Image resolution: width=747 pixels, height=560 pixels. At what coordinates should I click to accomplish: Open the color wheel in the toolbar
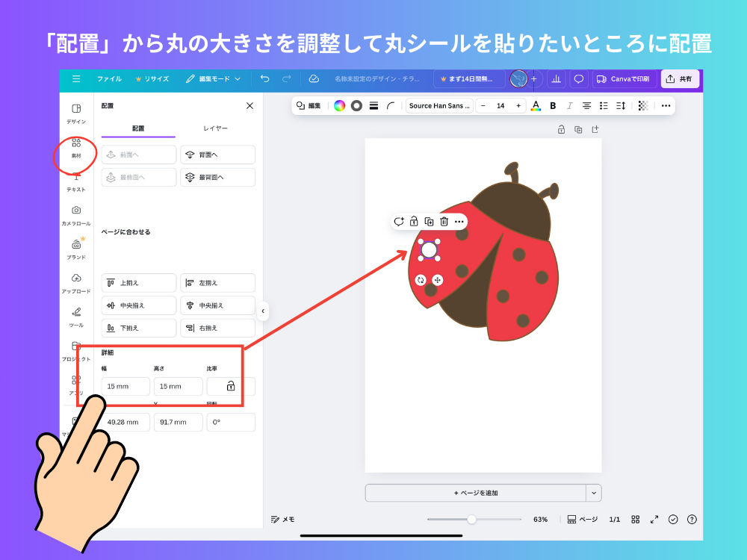coord(341,105)
